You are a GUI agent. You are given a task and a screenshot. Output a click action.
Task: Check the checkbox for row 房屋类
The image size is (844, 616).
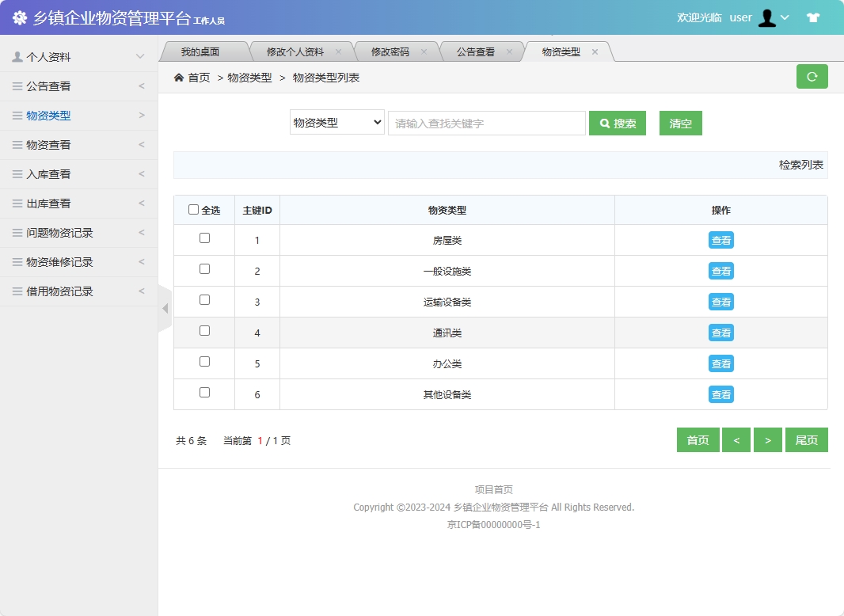click(x=204, y=240)
